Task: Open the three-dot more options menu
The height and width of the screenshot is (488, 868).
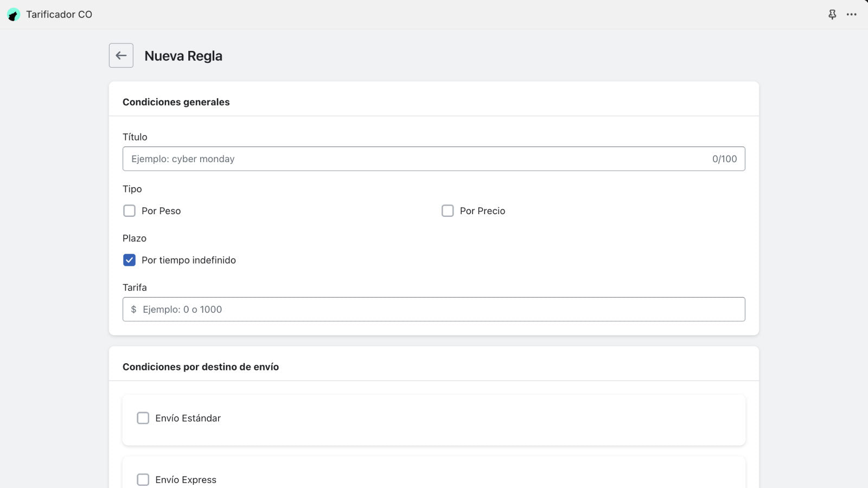Action: tap(852, 15)
